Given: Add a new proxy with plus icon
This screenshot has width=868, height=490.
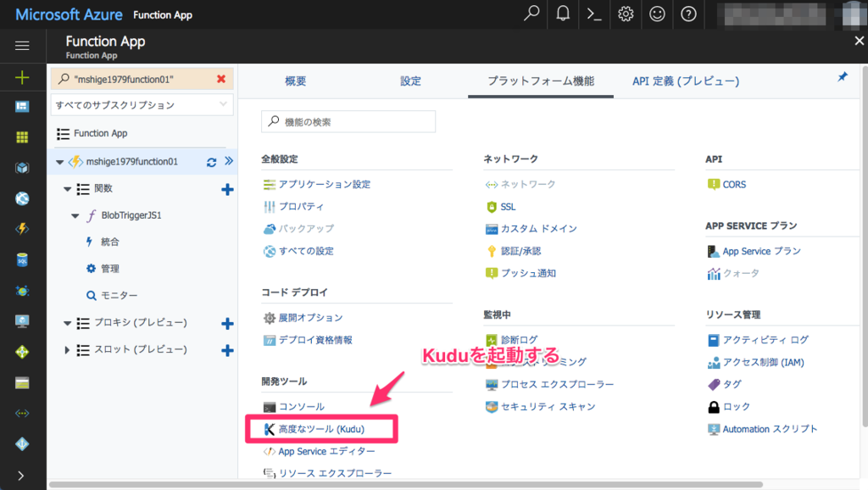Looking at the screenshot, I should [227, 323].
